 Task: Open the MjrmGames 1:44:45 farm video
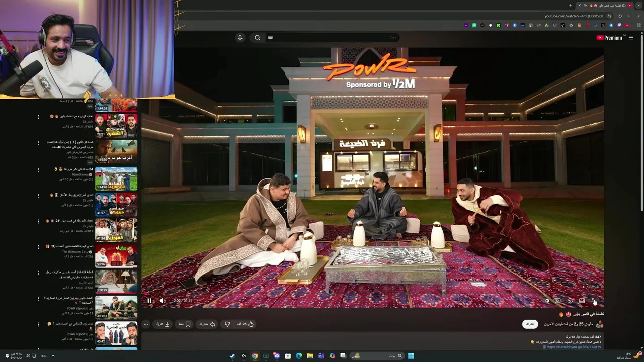click(116, 178)
